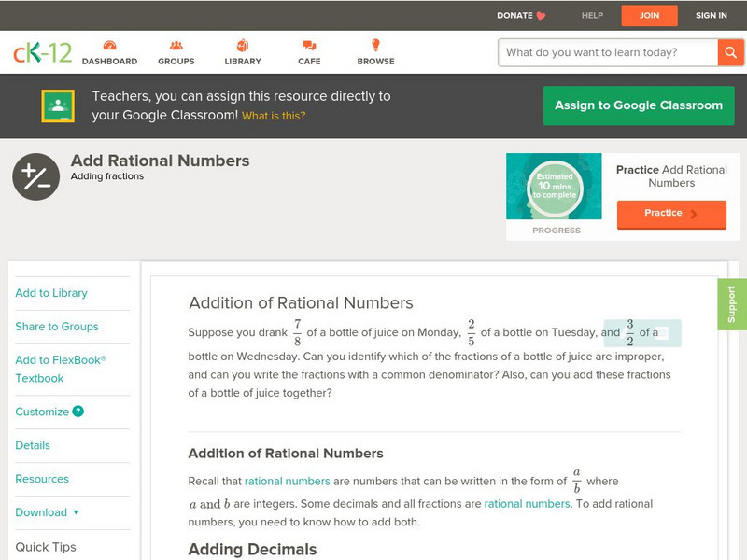Click Add to Library in sidebar
Viewport: 747px width, 560px height.
[51, 293]
